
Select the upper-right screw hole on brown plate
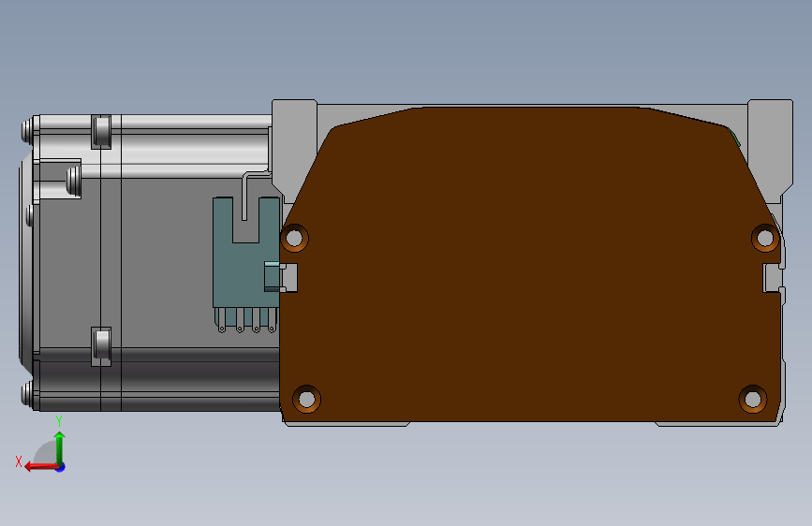point(765,238)
